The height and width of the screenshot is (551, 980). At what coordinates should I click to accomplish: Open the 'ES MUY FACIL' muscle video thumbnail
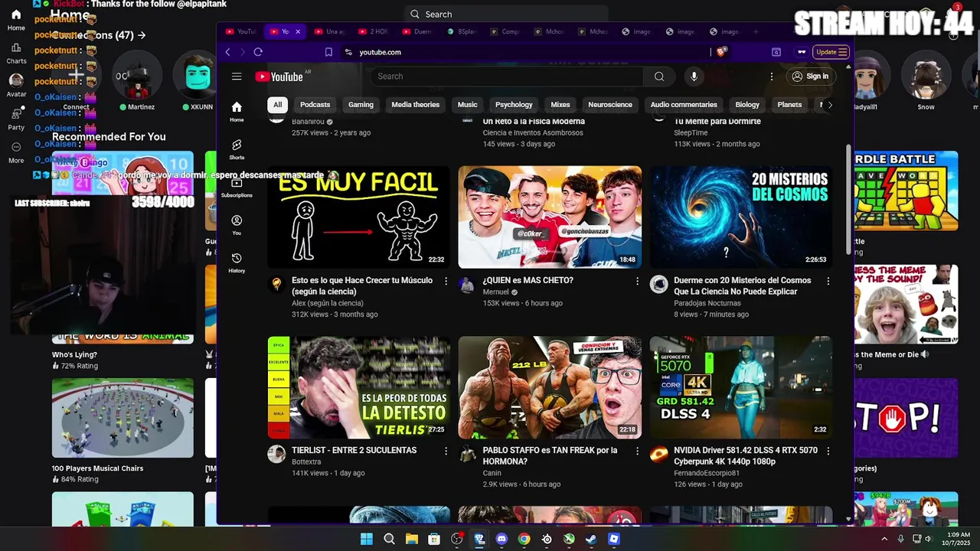pyautogui.click(x=359, y=217)
